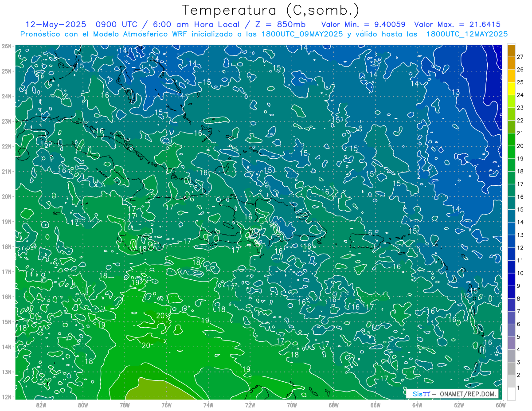
Task: Click the 16N latitude axis label
Action: click(x=6, y=297)
